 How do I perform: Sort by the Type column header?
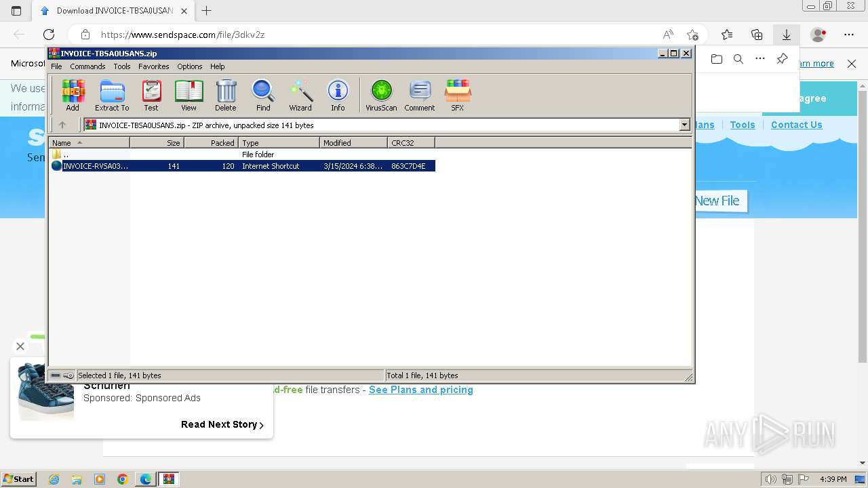(x=279, y=142)
